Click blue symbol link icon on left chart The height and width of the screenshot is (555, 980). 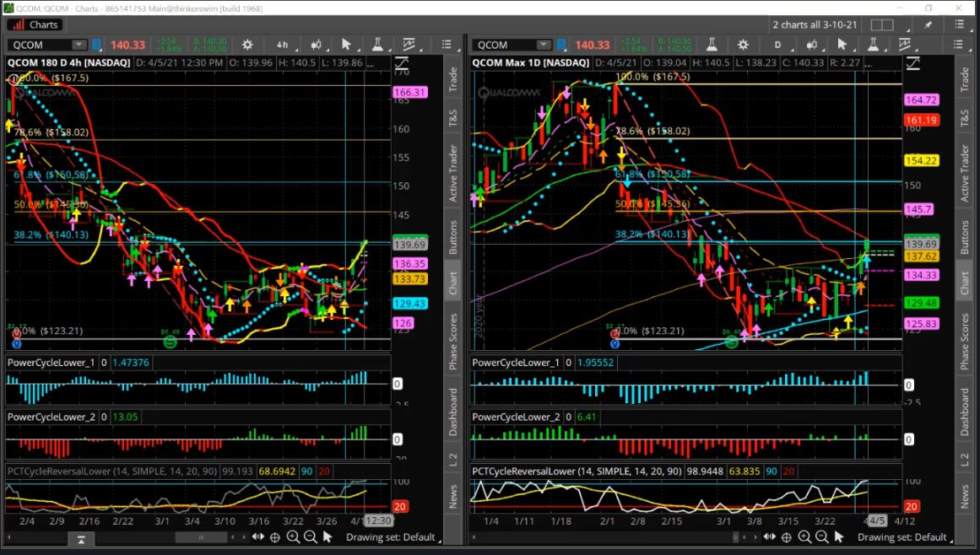coord(96,45)
